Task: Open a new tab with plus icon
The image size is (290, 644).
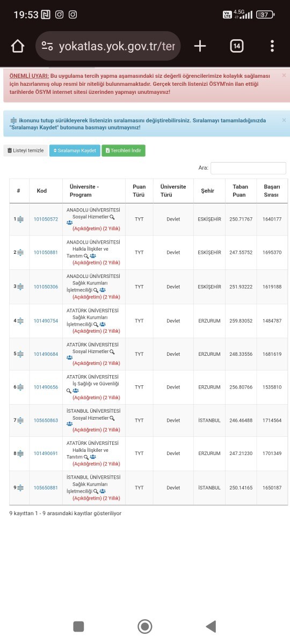Action: [x=200, y=46]
